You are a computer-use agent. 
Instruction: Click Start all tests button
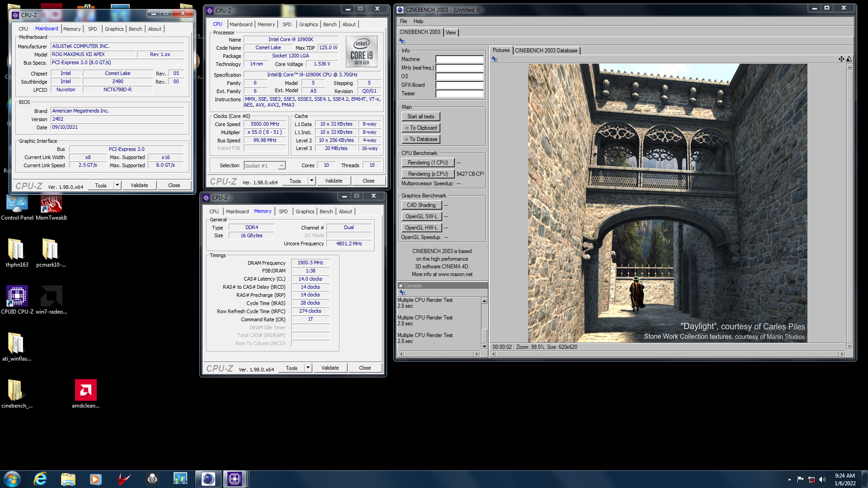pos(420,117)
